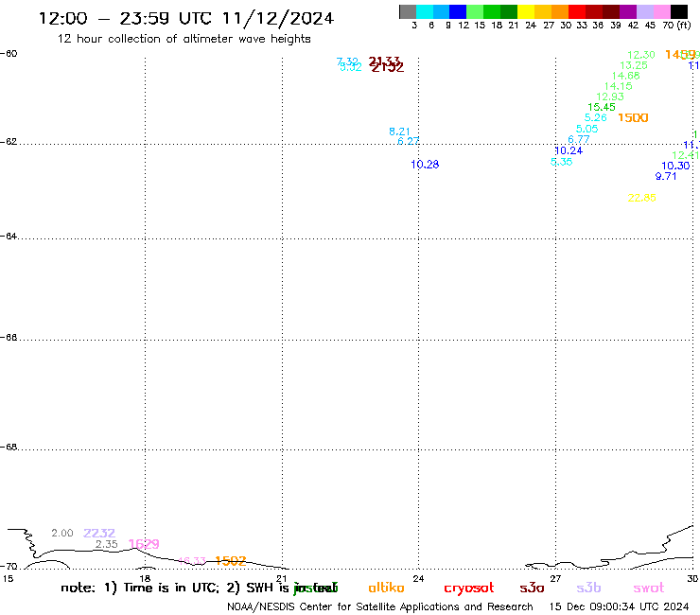Click the wave height reading 14.15

tap(618, 86)
